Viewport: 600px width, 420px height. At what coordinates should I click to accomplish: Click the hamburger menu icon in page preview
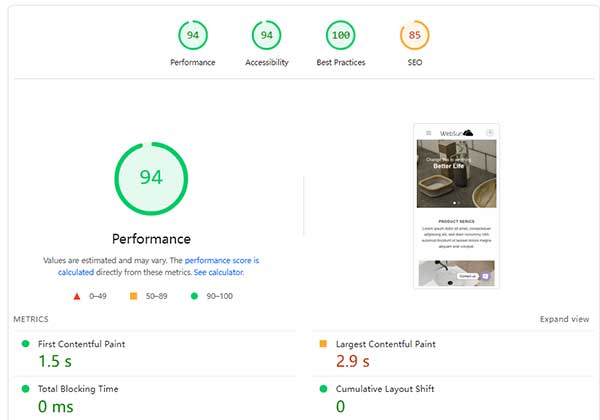tap(428, 133)
